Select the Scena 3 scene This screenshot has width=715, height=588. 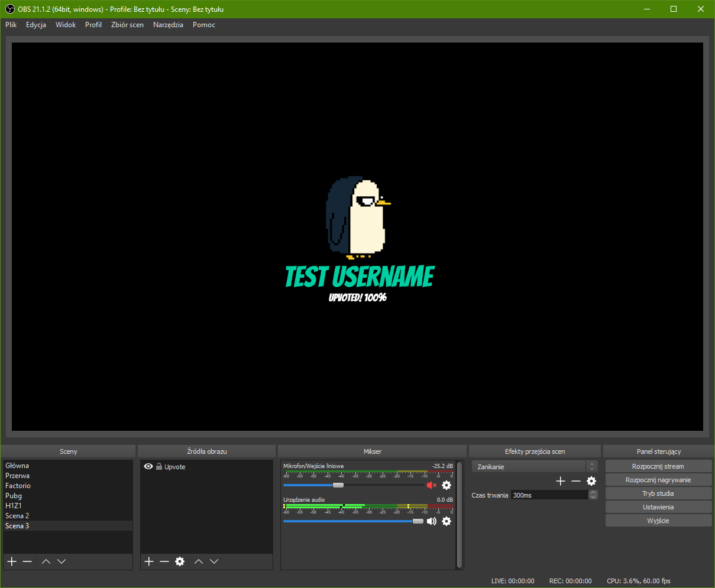[67, 526]
